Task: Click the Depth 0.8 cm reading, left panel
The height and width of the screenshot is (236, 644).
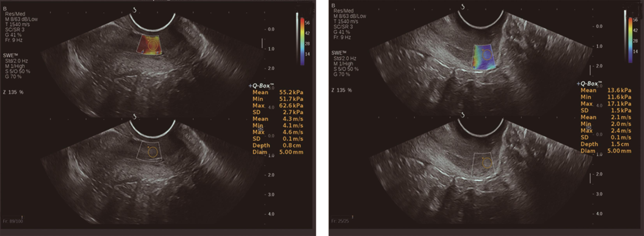Action: pyautogui.click(x=292, y=145)
